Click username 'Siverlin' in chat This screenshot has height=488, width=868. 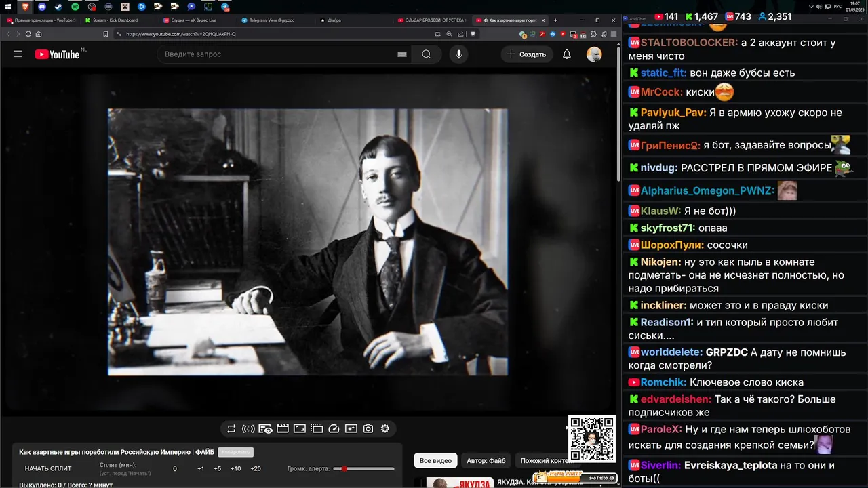click(661, 466)
